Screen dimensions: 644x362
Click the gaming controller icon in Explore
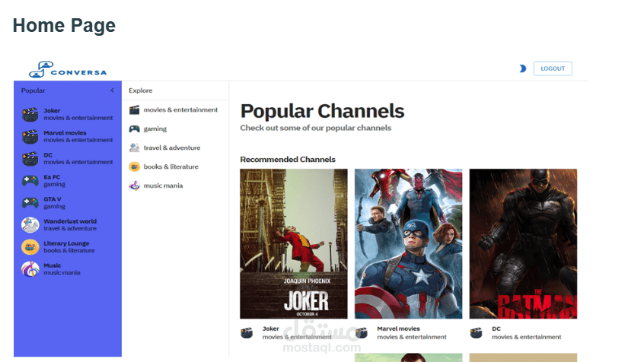point(134,129)
